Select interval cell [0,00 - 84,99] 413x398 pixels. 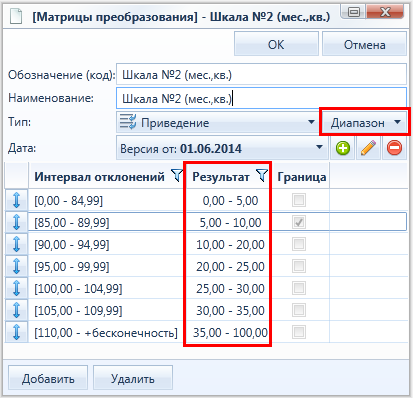(107, 200)
